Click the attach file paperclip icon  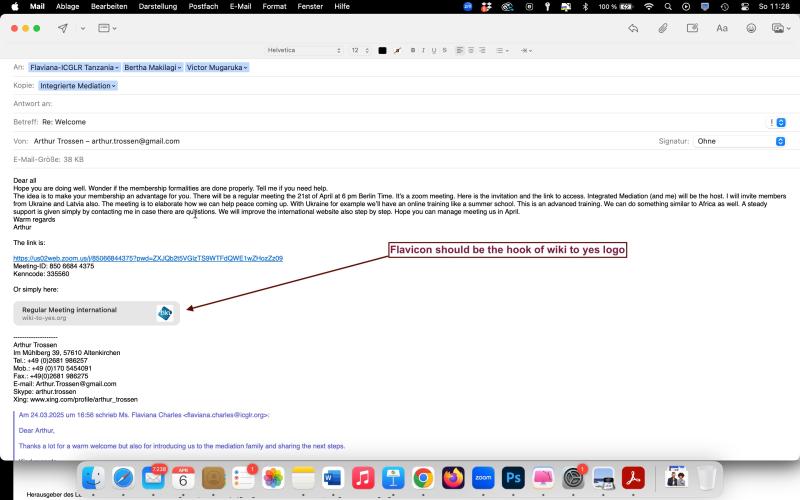pyautogui.click(x=662, y=28)
